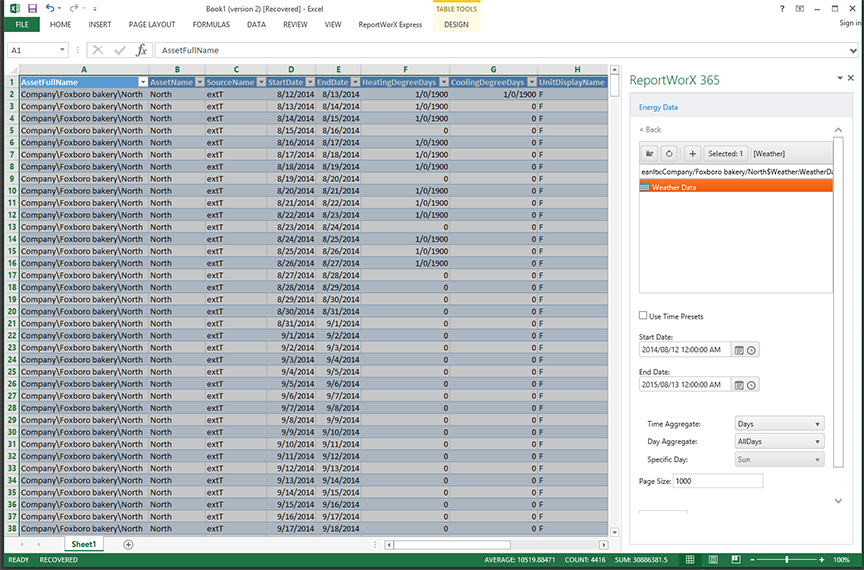Image resolution: width=864 pixels, height=570 pixels.
Task: Click the plus add icon in ReportWorX panel
Action: [x=692, y=153]
